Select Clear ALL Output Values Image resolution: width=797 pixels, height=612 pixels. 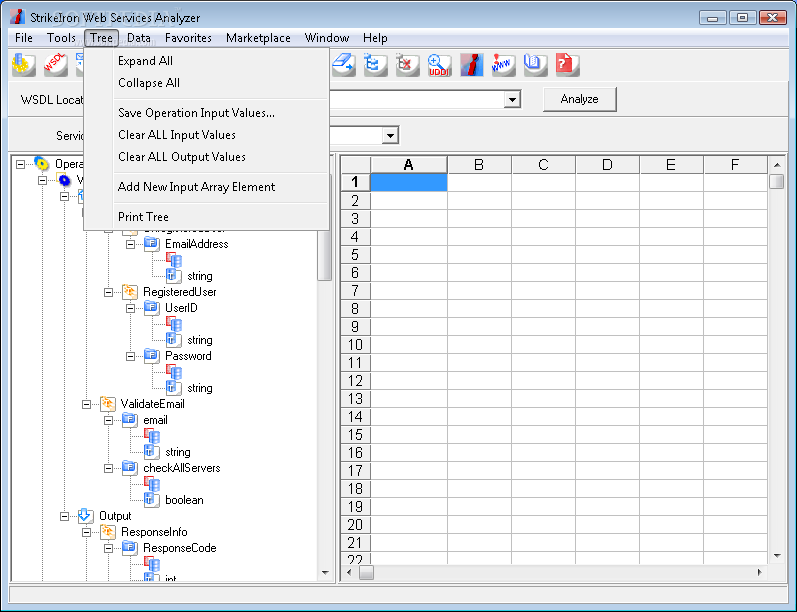pos(206,157)
